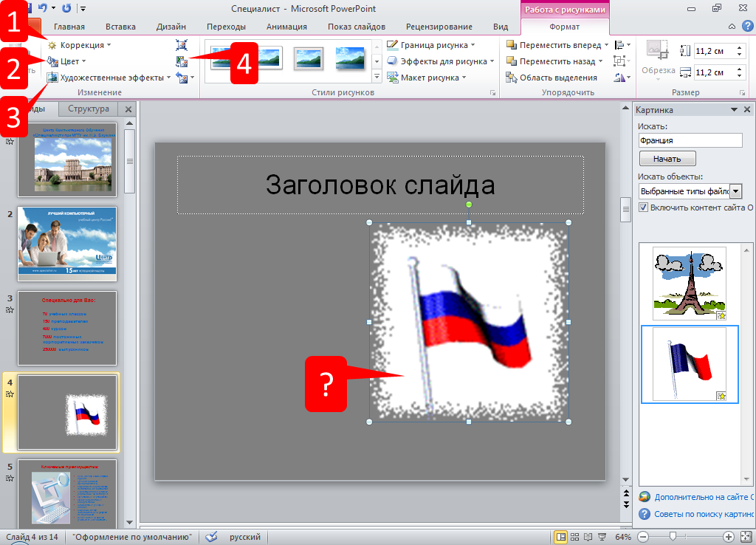Switch to Slide Sorter view
756x545 pixels.
[x=574, y=536]
